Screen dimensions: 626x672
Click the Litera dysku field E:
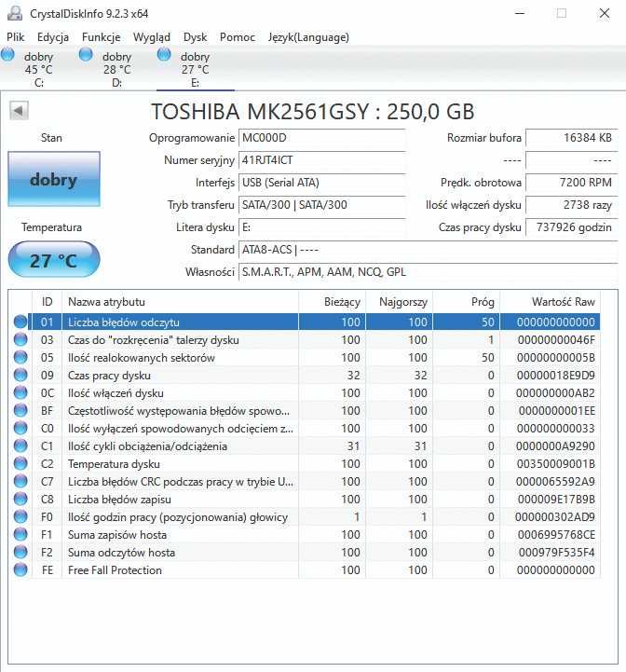click(321, 227)
